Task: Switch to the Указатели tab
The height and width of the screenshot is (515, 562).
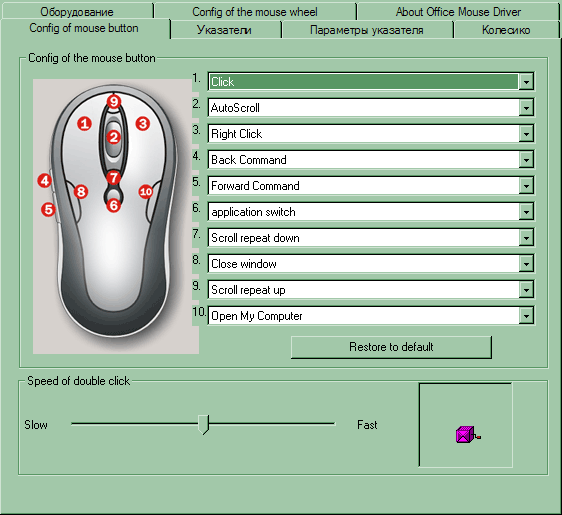Action: [224, 30]
